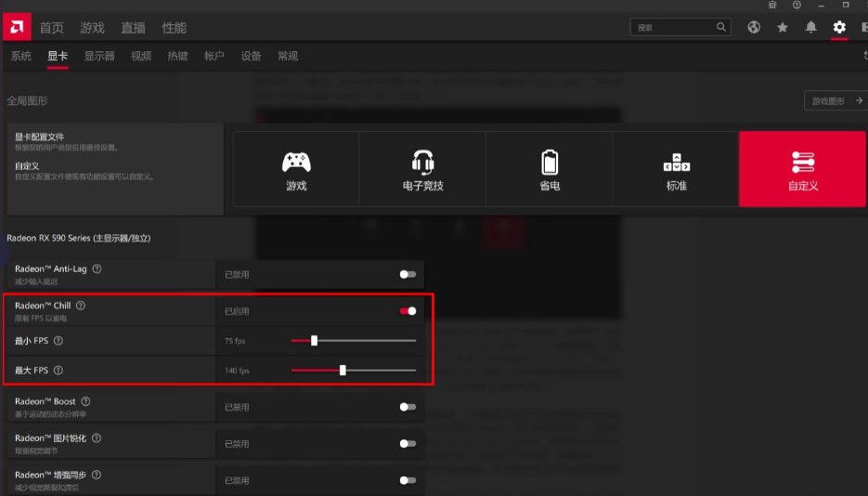Click the 140 fps value
The height and width of the screenshot is (496, 868).
tap(237, 371)
